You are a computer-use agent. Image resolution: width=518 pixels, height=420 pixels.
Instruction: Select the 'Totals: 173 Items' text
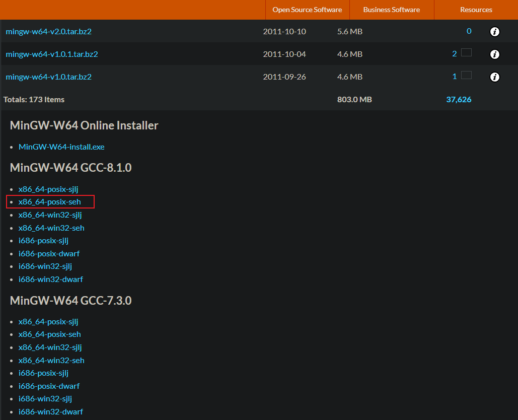tap(34, 100)
